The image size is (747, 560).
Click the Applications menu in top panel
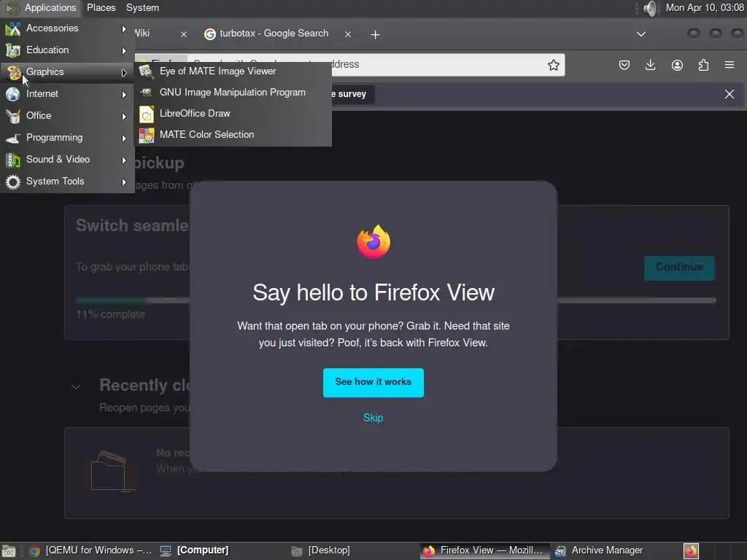(50, 7)
